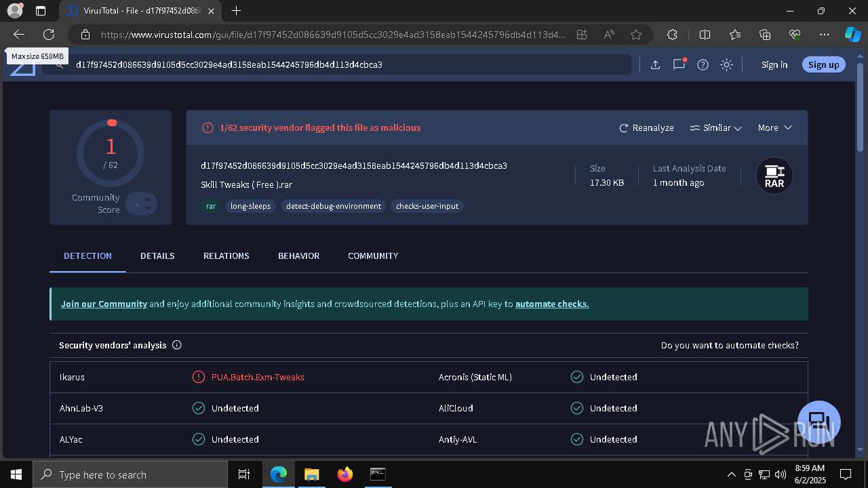
Task: Click Security vendors' analysis info icon
Action: pyautogui.click(x=177, y=345)
